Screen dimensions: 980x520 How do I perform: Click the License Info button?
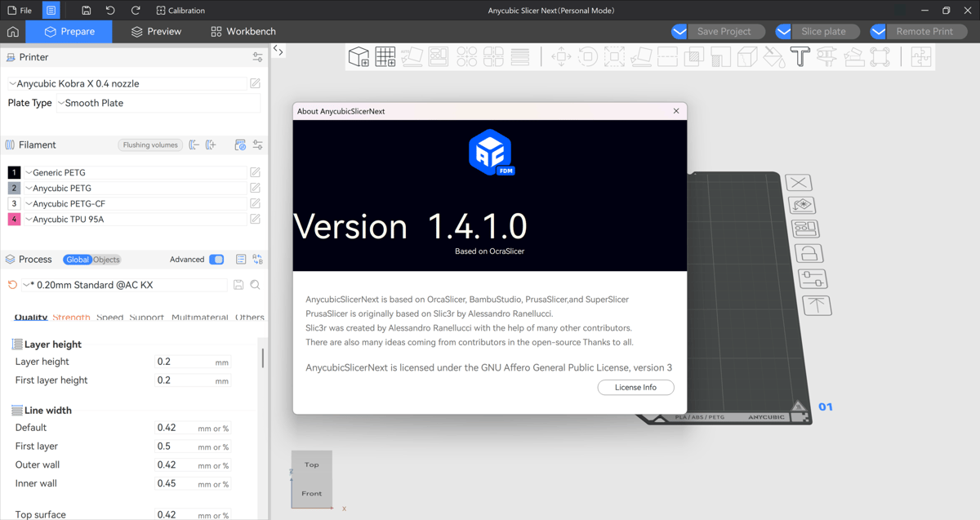(635, 387)
